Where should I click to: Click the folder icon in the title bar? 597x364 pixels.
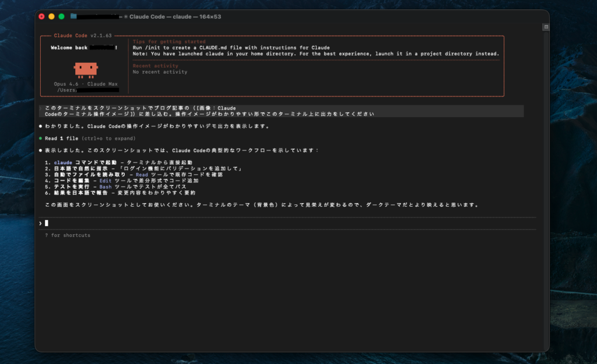coord(73,17)
